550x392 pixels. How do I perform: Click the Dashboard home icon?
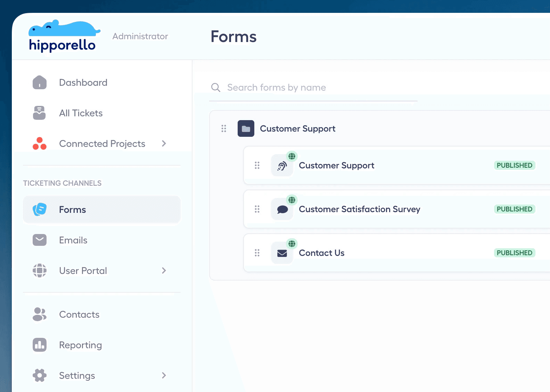click(40, 83)
